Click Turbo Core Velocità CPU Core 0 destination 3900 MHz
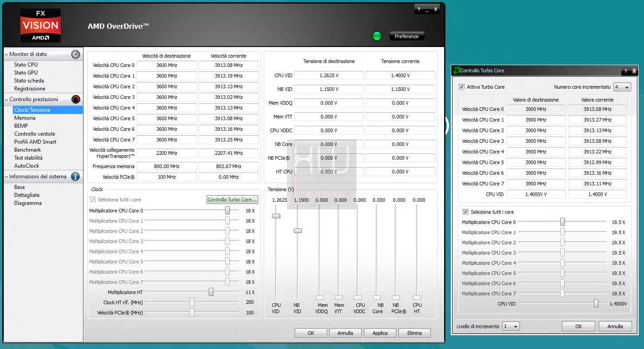 tap(536, 109)
